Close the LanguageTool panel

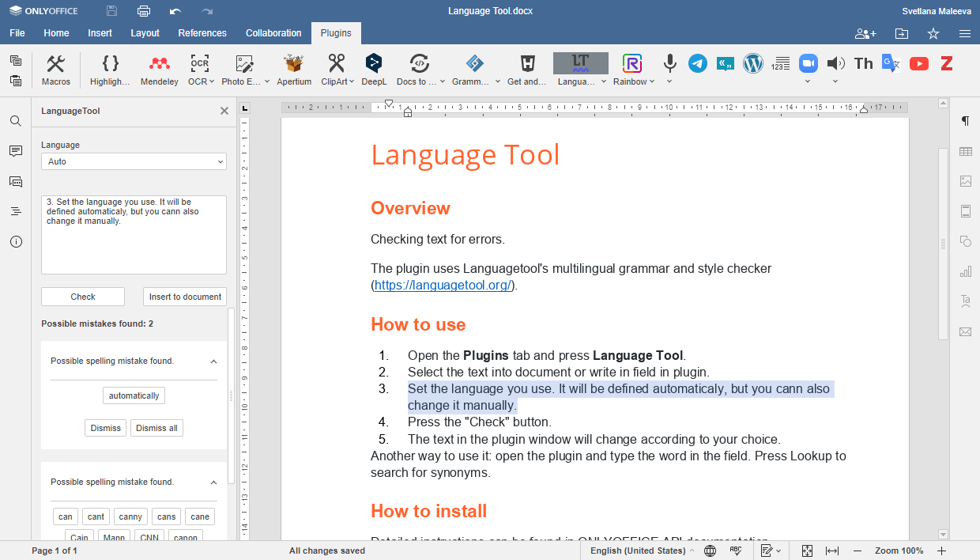click(224, 112)
